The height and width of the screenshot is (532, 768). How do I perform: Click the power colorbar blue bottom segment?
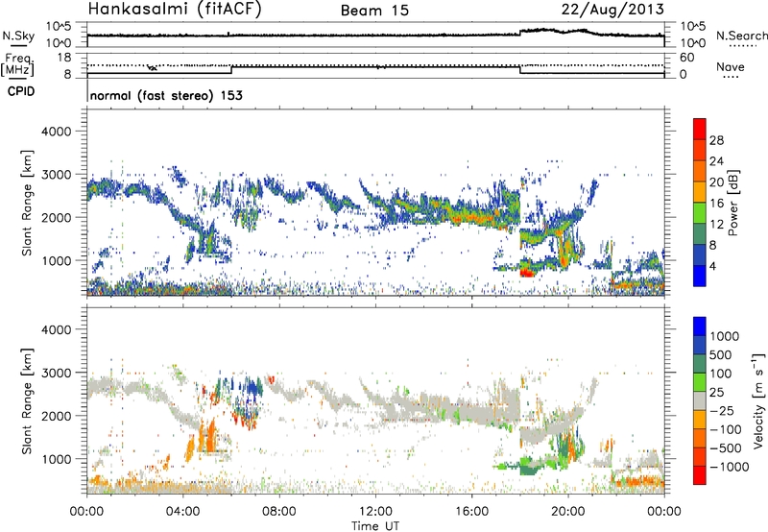[x=700, y=276]
